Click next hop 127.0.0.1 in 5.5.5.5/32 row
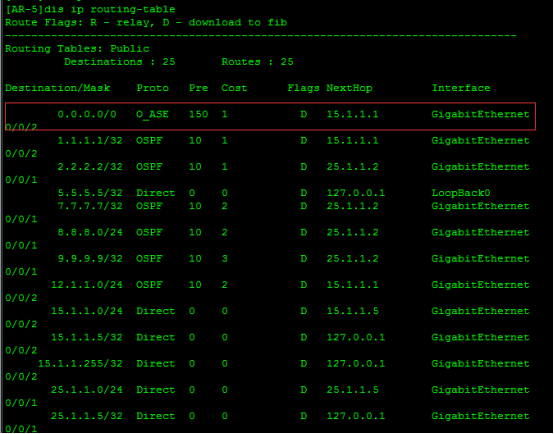The image size is (554, 434). point(356,193)
